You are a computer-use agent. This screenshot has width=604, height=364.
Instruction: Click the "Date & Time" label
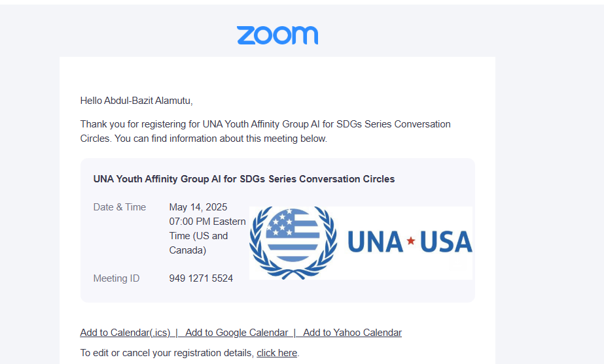tap(120, 207)
